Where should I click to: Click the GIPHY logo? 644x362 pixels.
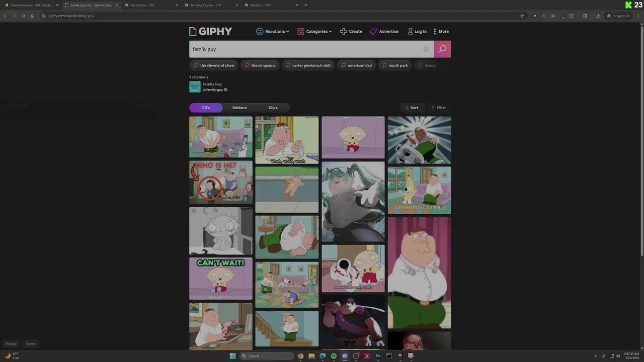(210, 31)
